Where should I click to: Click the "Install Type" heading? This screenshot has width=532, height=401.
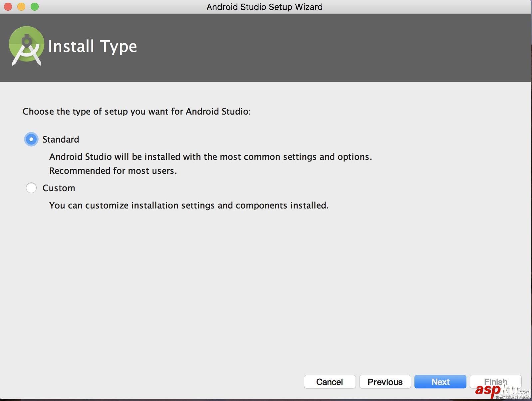click(x=93, y=46)
